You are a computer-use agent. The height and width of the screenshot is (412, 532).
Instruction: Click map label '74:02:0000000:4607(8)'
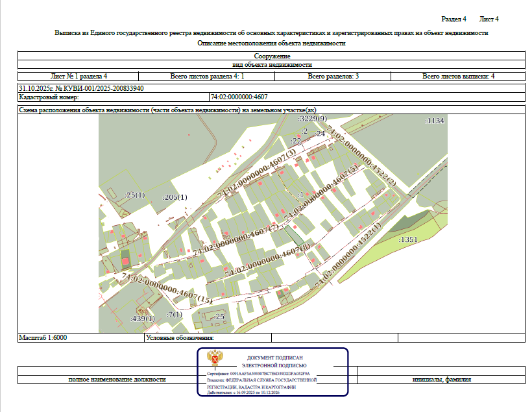[267, 260]
